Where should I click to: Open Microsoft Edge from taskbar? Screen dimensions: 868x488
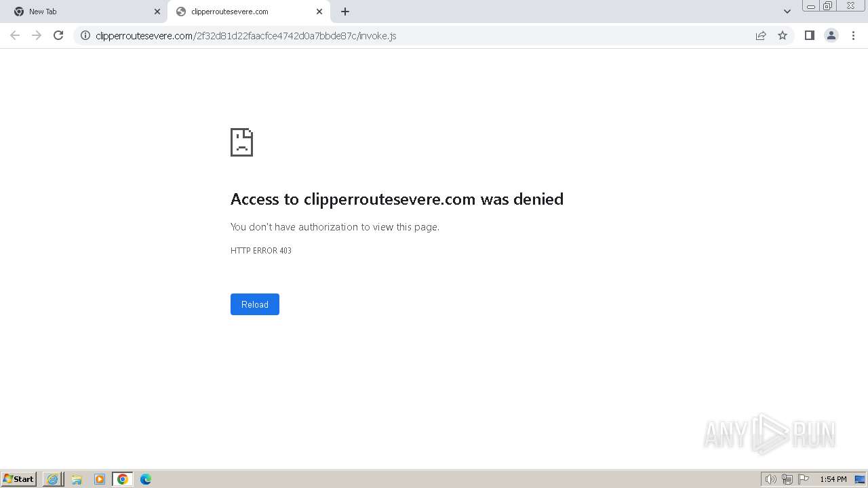pyautogui.click(x=146, y=479)
